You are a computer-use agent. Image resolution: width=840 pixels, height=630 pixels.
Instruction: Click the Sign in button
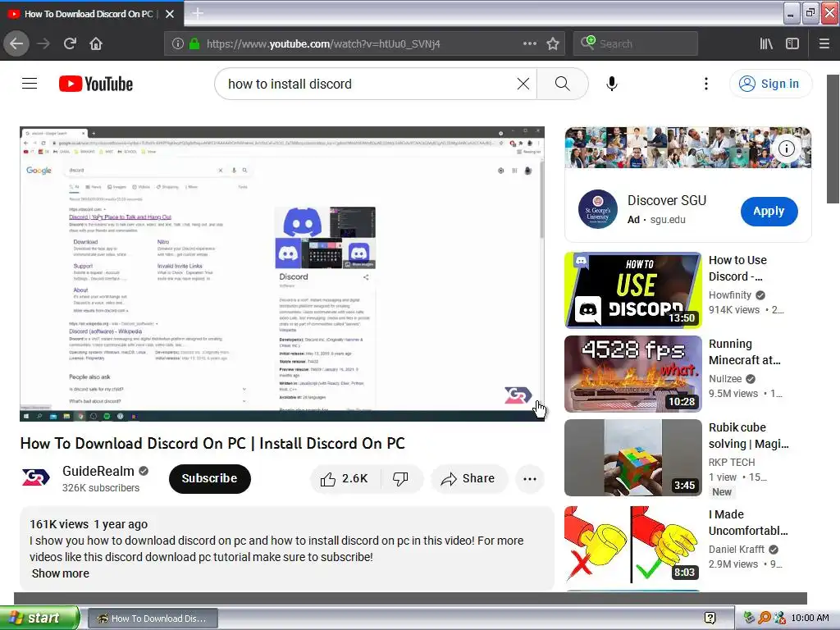[770, 84]
